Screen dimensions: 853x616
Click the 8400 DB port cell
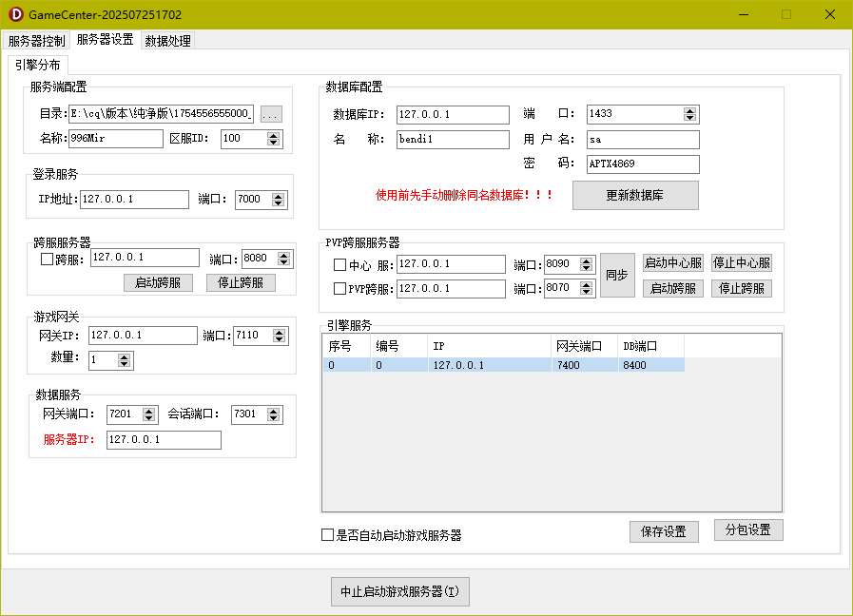[650, 365]
